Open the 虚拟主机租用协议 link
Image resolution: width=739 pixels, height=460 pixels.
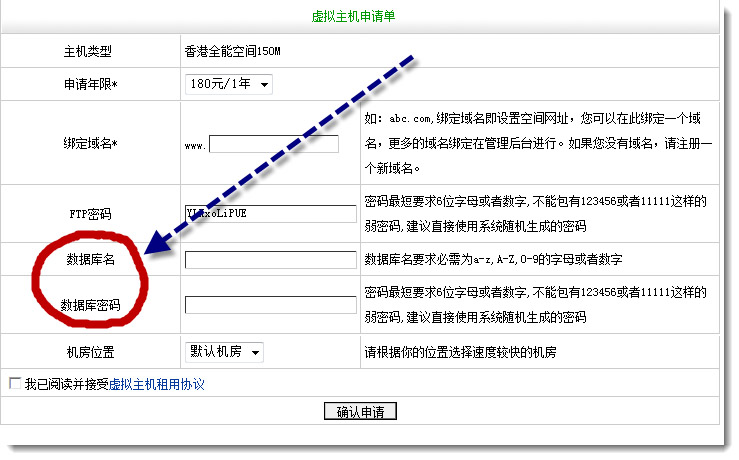coord(157,384)
